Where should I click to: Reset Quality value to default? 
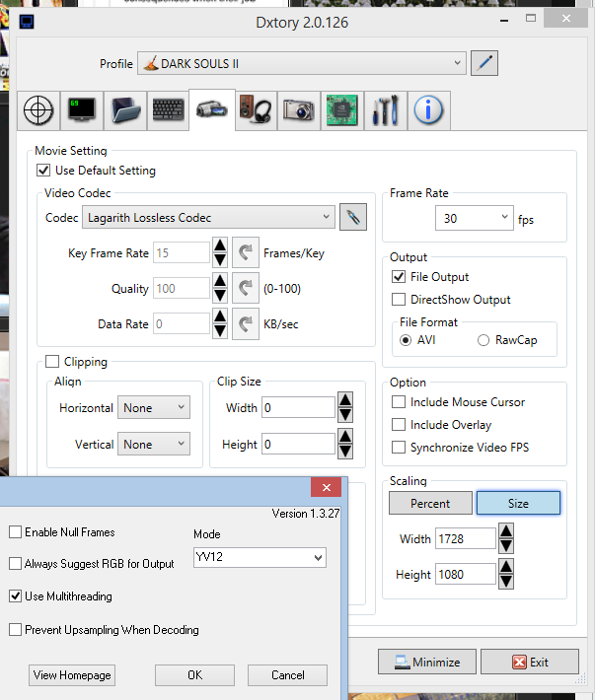246,288
